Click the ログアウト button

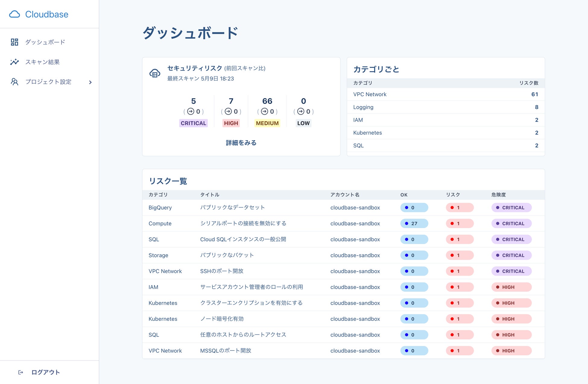pyautogui.click(x=46, y=372)
